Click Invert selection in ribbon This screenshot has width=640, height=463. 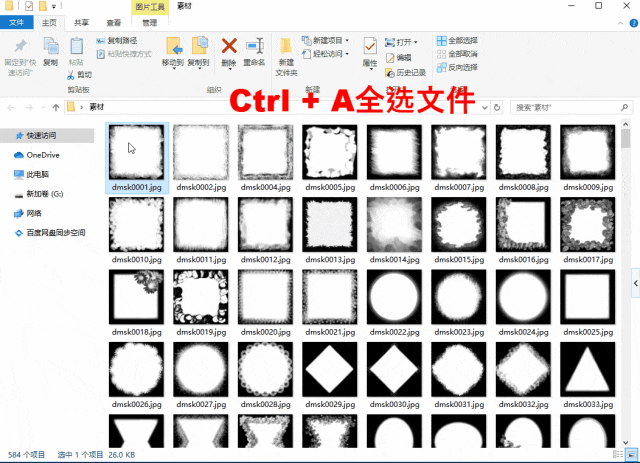(457, 67)
